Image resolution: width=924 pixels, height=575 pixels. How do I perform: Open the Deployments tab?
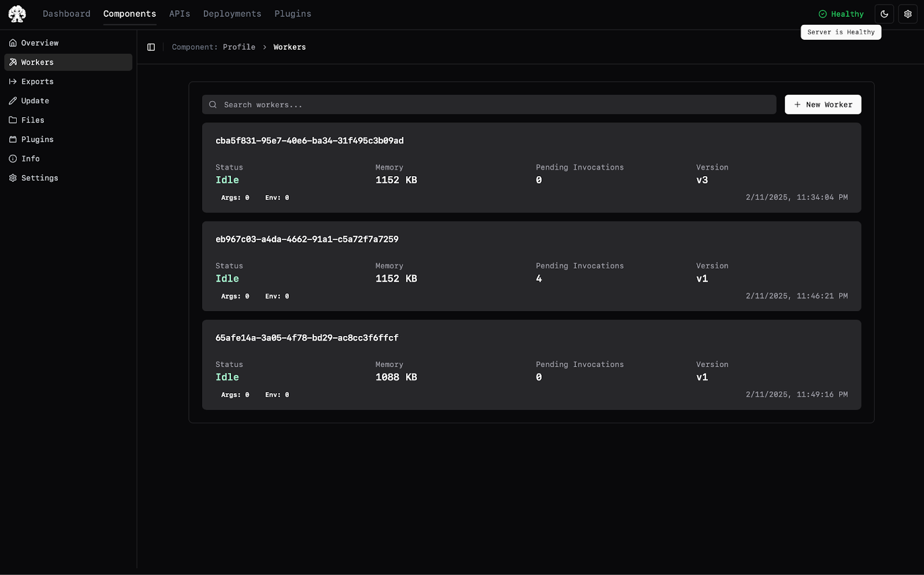click(232, 14)
